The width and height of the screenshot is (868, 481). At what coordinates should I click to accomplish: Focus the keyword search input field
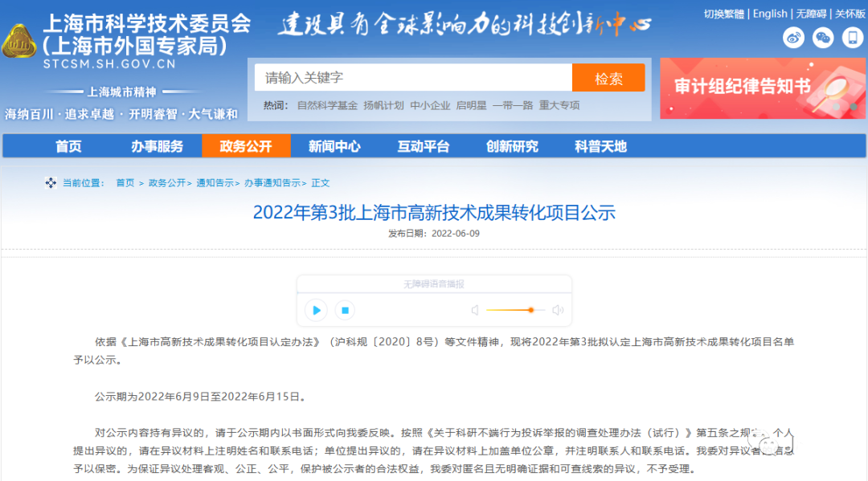point(413,78)
